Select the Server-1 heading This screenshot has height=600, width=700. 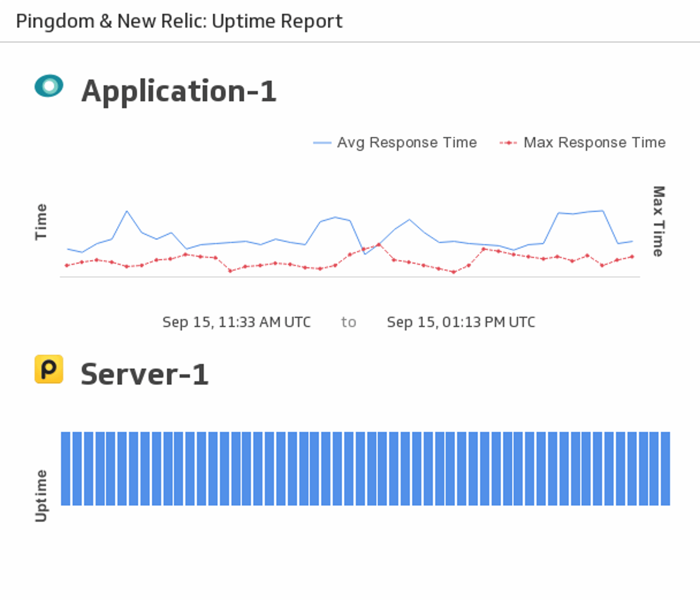(144, 374)
